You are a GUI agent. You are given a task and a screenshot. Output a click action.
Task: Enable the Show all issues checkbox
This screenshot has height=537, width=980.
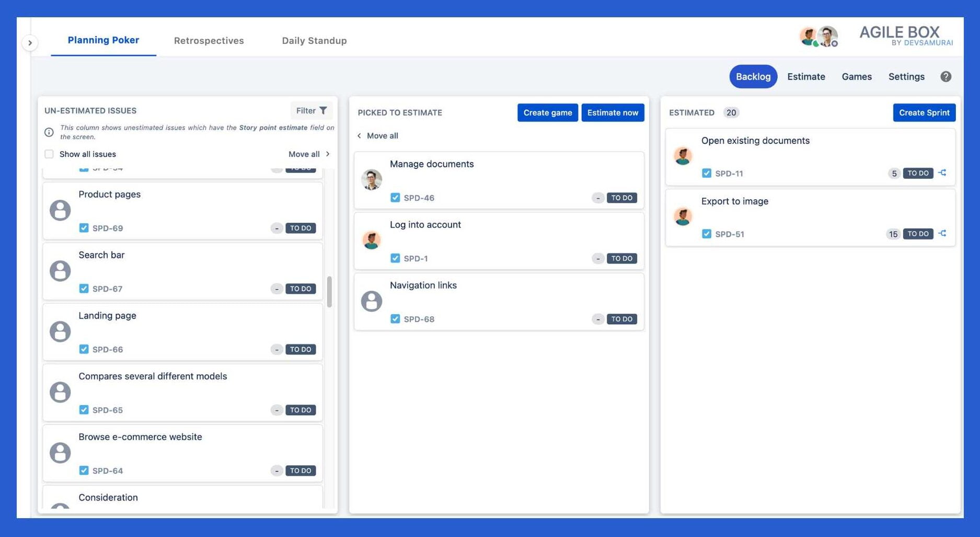point(49,154)
